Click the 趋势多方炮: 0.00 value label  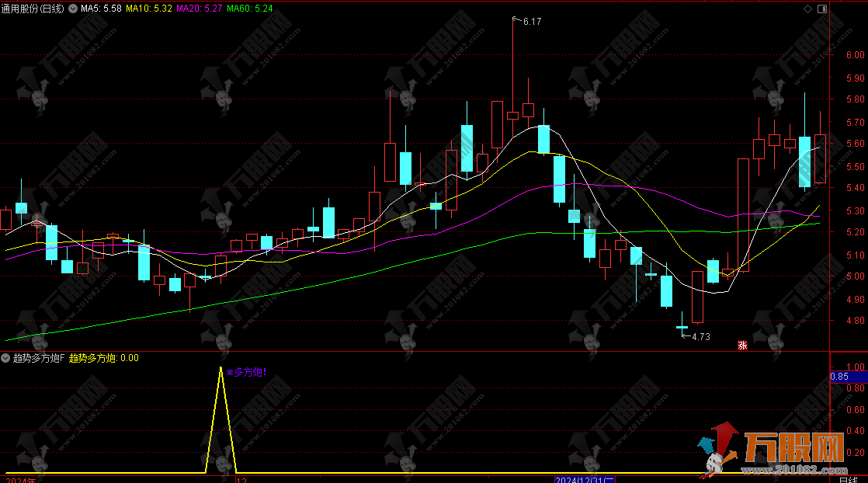click(104, 359)
